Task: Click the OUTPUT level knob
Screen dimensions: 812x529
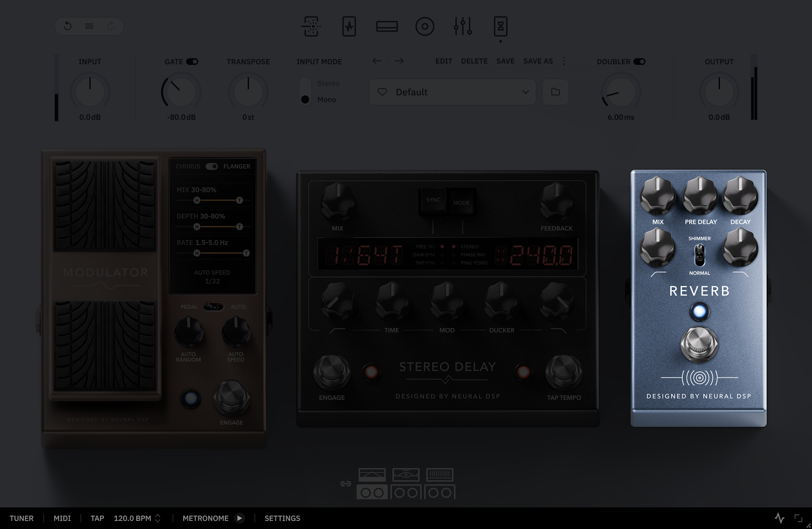Action: pos(719,92)
